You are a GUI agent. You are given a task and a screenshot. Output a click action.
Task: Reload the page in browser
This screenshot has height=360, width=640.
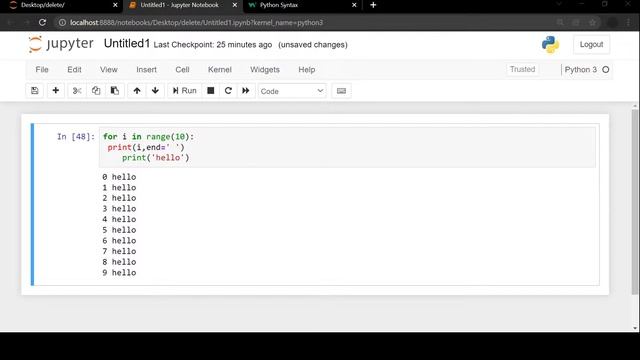pos(42,22)
